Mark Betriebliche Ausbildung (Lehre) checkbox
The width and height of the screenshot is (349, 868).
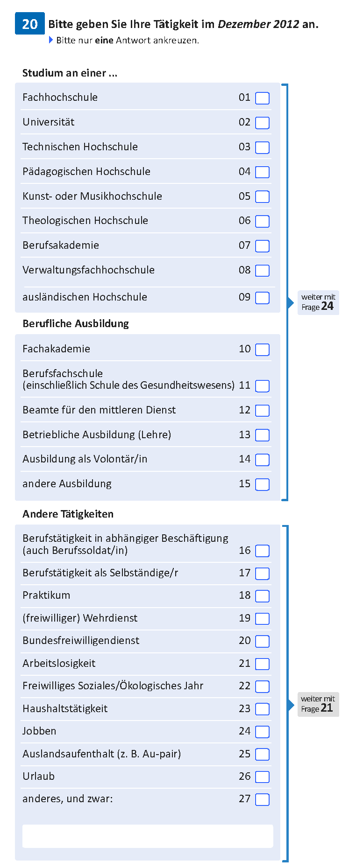pos(263,435)
